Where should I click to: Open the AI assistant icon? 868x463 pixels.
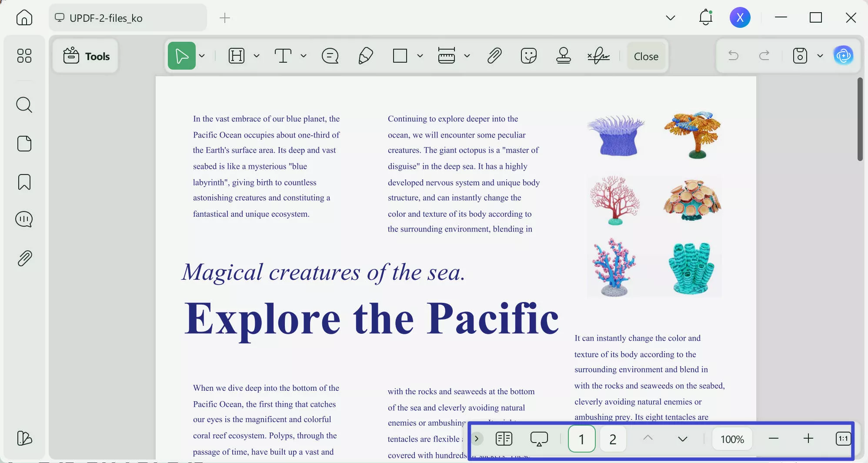pyautogui.click(x=843, y=56)
